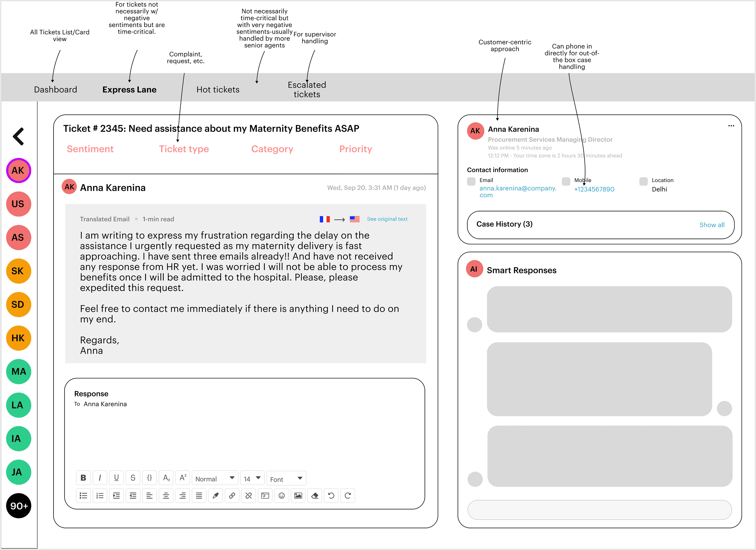This screenshot has height=550, width=756.
Task: Go back using the left chevron
Action: click(x=18, y=136)
